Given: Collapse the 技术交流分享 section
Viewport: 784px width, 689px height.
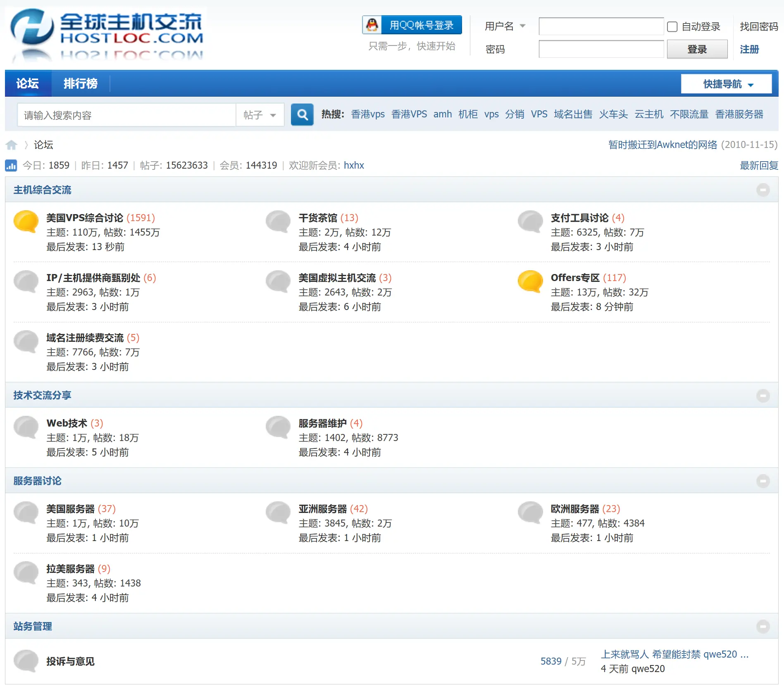Looking at the screenshot, I should point(763,396).
